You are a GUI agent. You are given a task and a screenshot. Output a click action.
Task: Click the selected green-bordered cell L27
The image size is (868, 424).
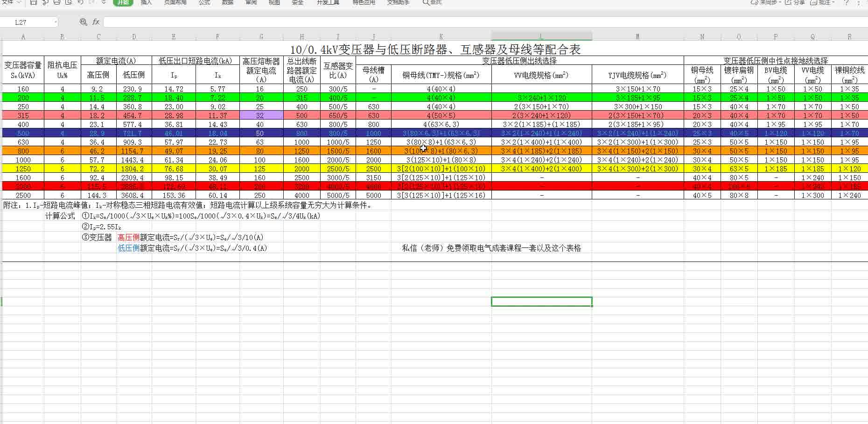click(541, 302)
